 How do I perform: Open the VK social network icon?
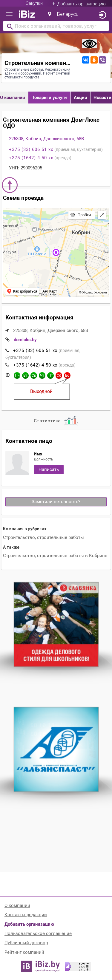tap(86, 60)
